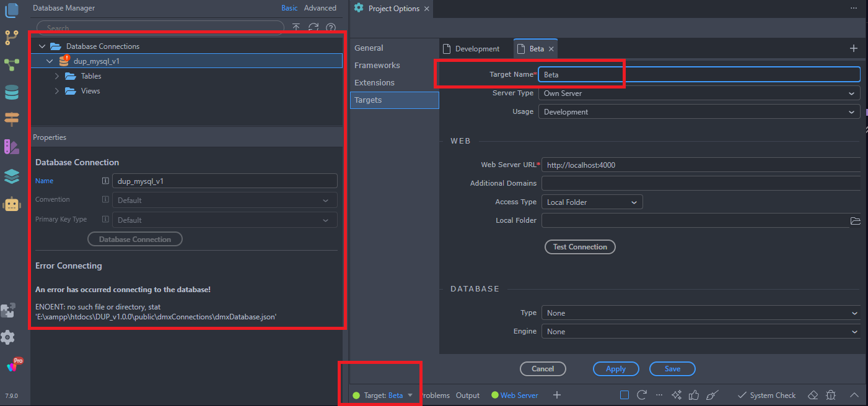This screenshot has height=406, width=868.
Task: Collapse the Database Connections tree node
Action: point(42,46)
